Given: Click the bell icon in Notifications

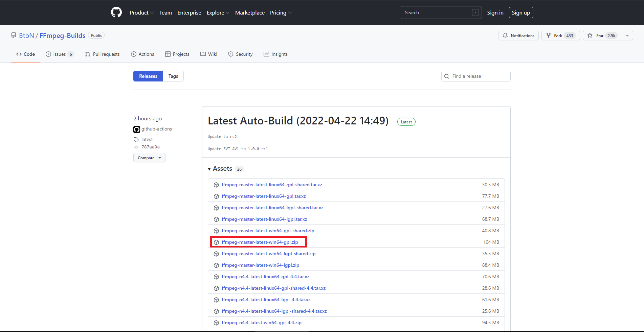Looking at the screenshot, I should click(505, 35).
